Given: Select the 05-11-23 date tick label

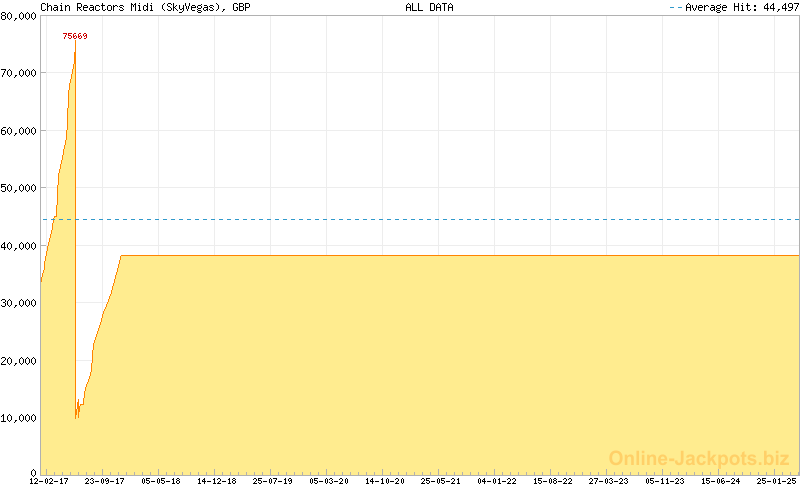Looking at the screenshot, I should pyautogui.click(x=664, y=481).
